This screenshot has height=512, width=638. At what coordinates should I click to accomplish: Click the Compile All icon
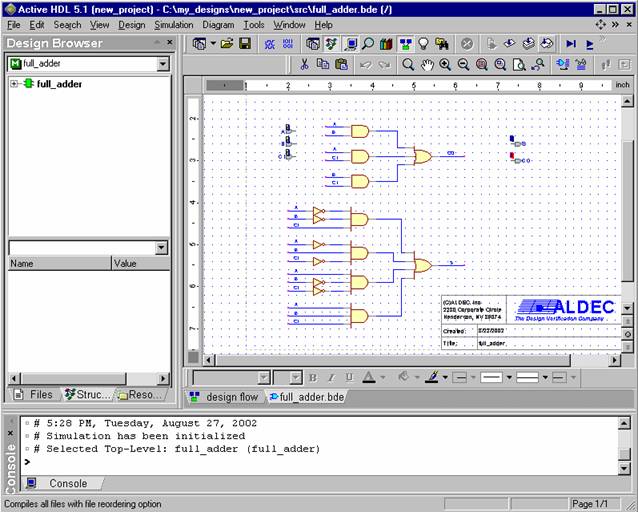(x=529, y=44)
